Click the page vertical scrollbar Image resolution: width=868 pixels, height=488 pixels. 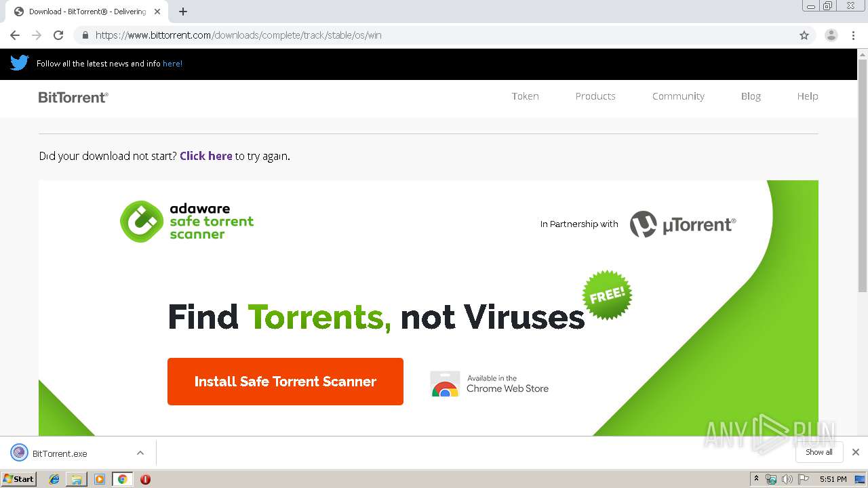(x=863, y=176)
